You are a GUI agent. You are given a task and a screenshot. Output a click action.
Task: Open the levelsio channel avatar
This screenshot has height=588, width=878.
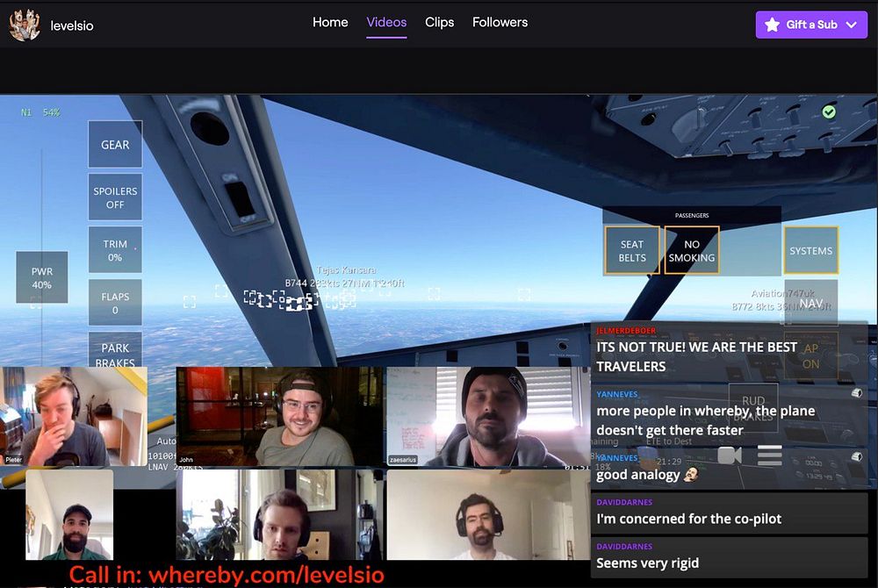pyautogui.click(x=25, y=25)
